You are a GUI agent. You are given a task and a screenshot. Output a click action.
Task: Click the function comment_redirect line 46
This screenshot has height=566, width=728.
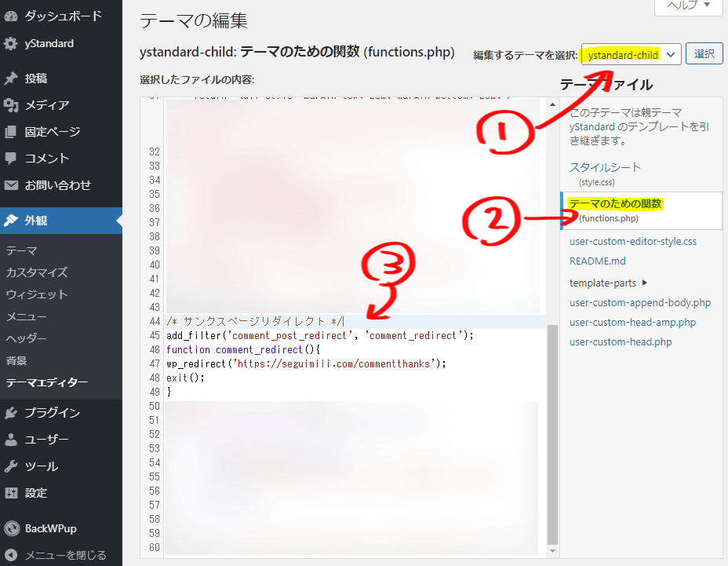point(243,349)
